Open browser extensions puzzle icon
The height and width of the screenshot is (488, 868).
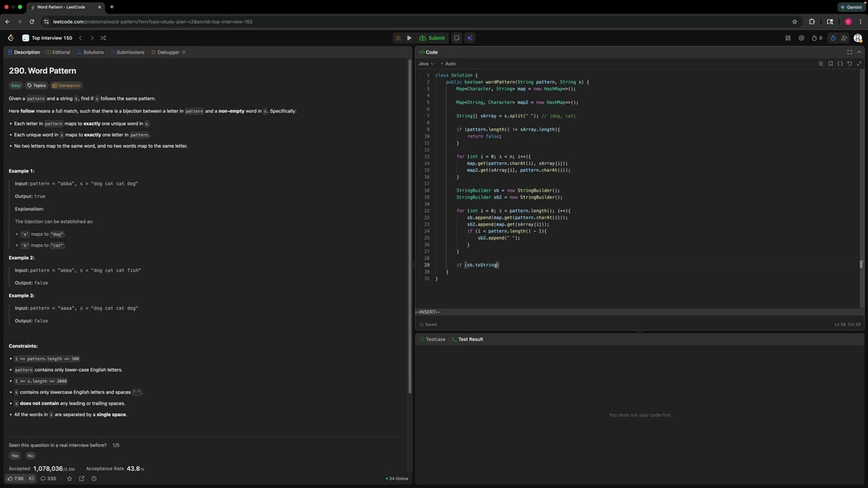tap(812, 22)
